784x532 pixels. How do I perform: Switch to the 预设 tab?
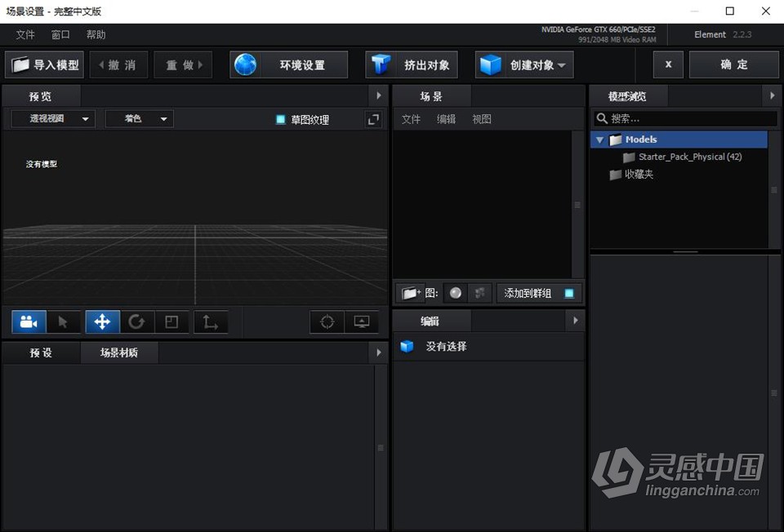[41, 352]
